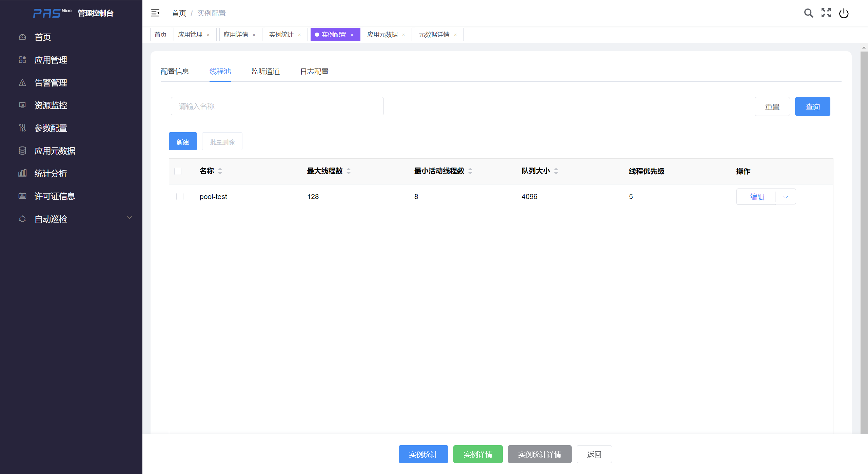Screen dimensions: 868x474
Task: Check the select-all checkbox in table header
Action: coord(178,171)
